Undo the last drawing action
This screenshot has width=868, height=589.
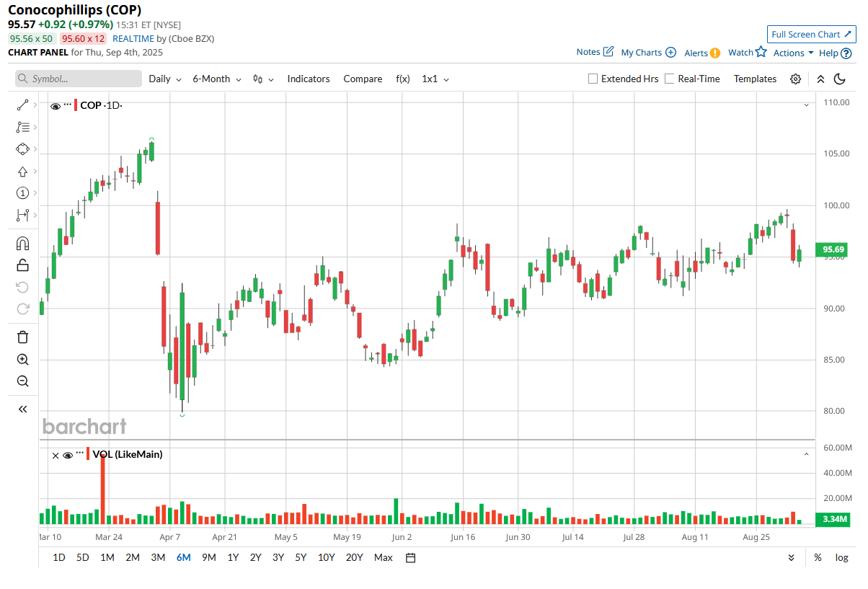22,287
